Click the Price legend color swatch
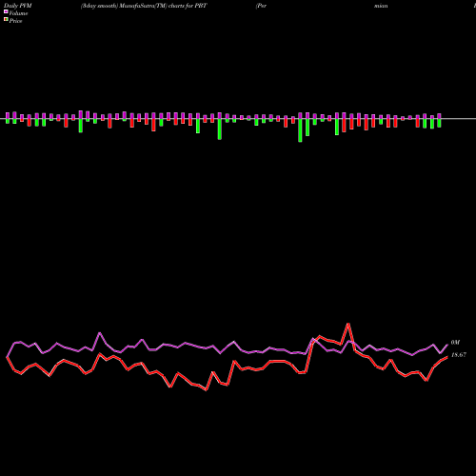The image size is (476, 476). (x=6, y=20)
